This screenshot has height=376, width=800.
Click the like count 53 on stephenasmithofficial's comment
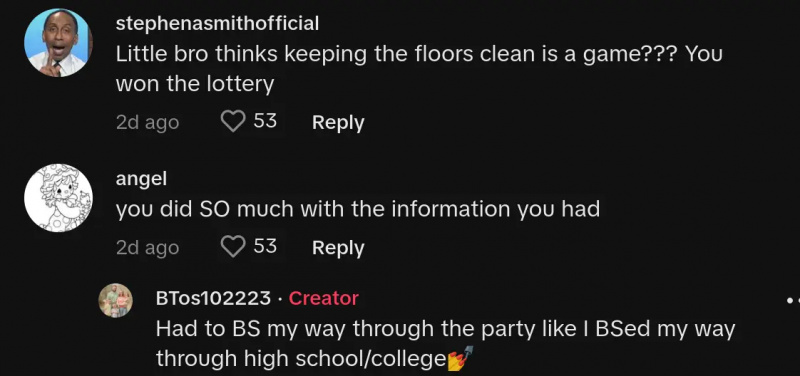265,121
